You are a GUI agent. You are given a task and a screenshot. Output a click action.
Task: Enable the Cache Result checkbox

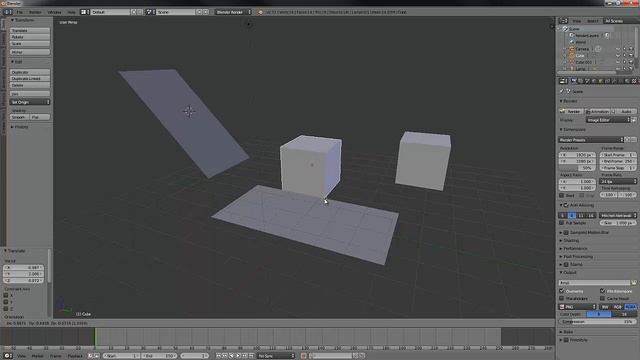[602, 299]
